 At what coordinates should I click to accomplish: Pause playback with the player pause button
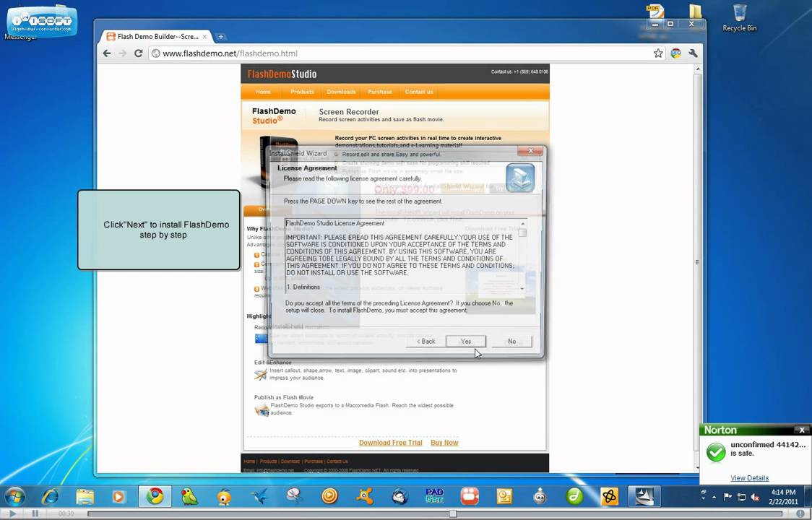(35, 513)
